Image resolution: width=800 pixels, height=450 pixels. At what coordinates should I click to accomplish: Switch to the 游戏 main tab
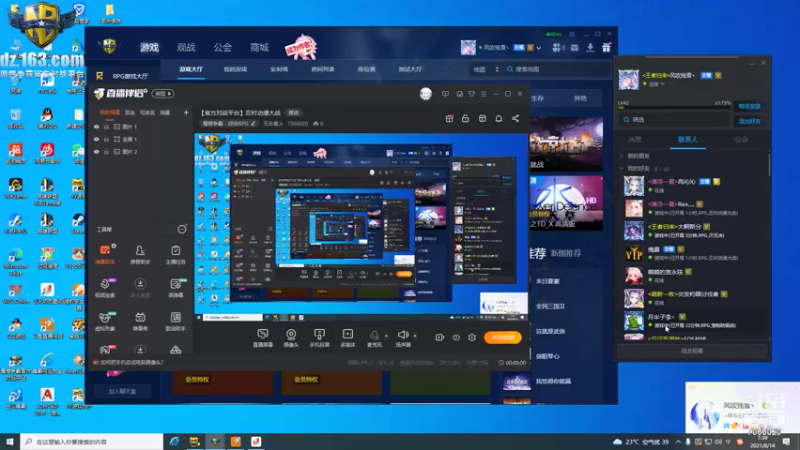coord(149,47)
